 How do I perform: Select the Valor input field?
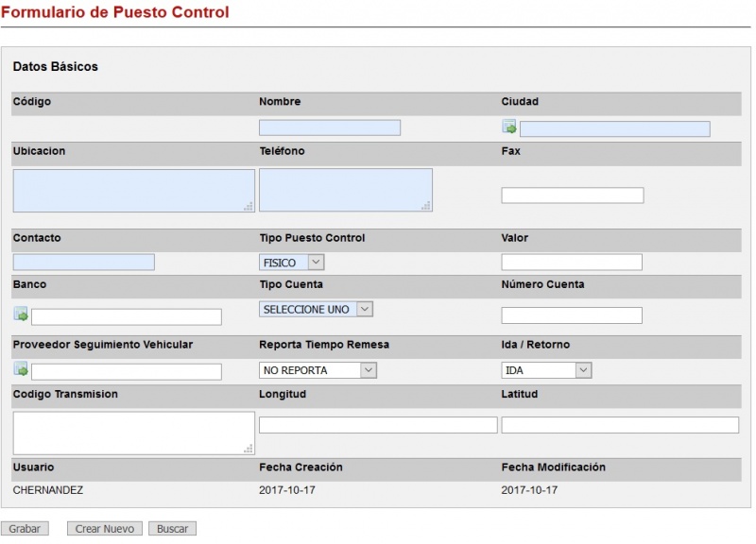[571, 263]
